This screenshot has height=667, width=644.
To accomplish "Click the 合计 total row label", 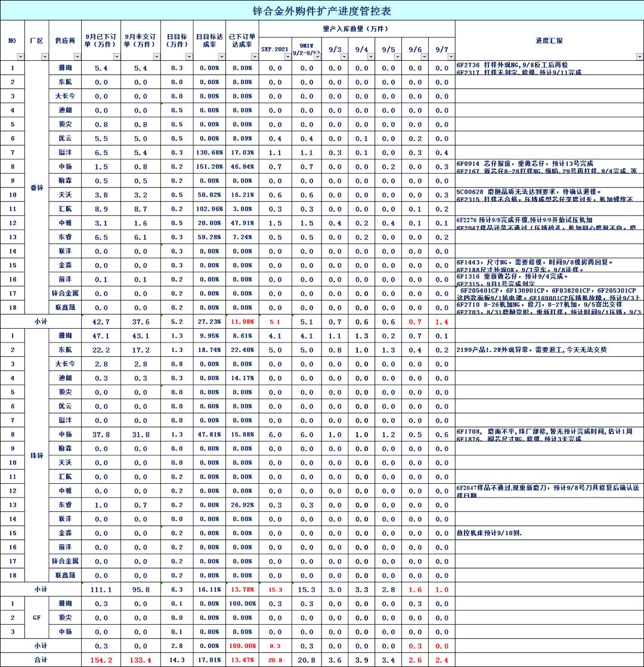I will click(40, 660).
